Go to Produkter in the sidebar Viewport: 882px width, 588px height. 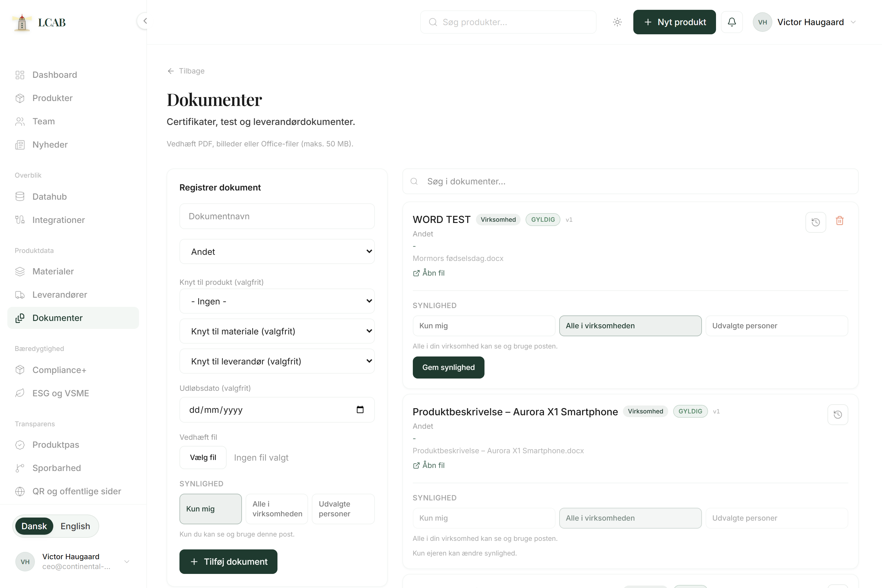click(x=73, y=98)
